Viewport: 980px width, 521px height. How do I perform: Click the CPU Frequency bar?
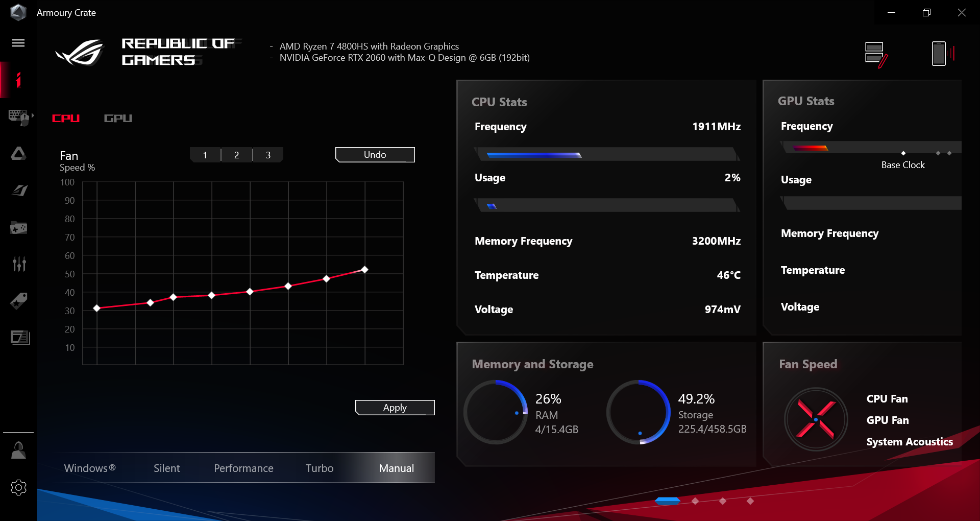point(607,154)
